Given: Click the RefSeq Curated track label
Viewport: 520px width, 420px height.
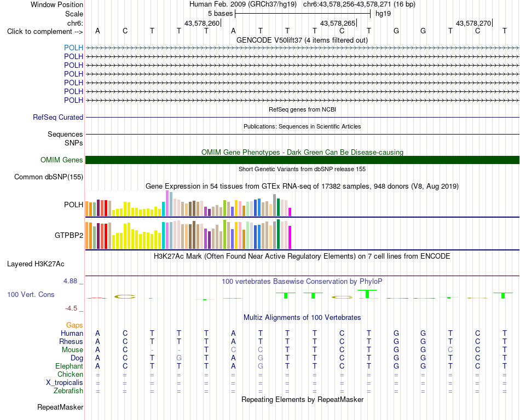Looking at the screenshot, I should 58,117.
